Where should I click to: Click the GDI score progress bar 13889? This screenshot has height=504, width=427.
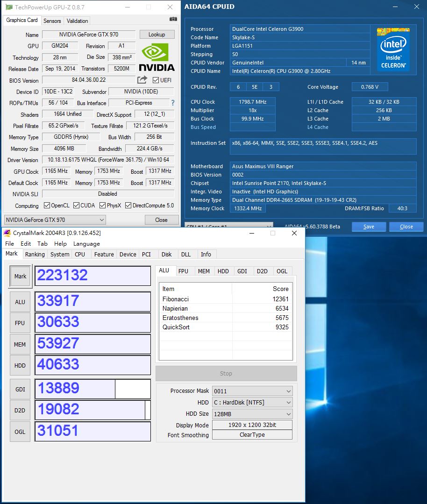93,389
